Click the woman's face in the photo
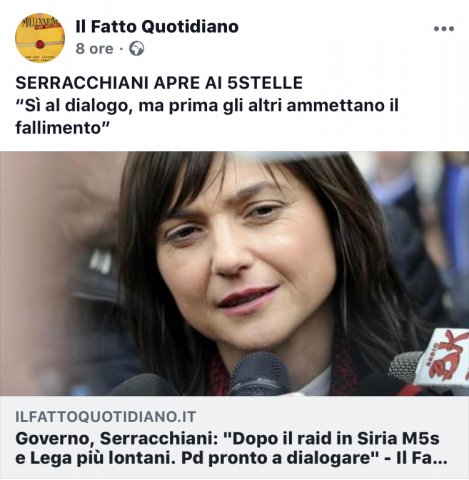Screen dimensions: 469x480 pyautogui.click(x=247, y=253)
